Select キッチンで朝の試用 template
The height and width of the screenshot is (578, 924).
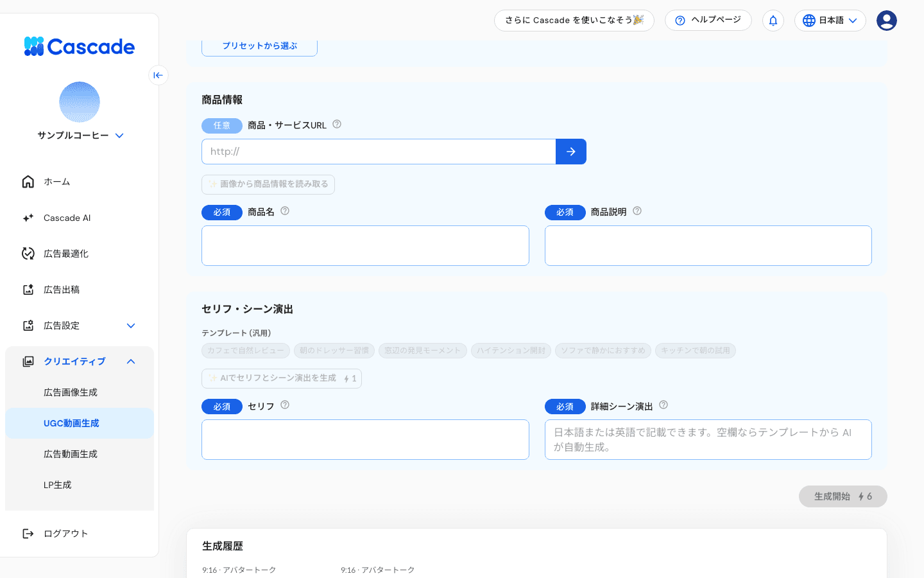tap(696, 351)
